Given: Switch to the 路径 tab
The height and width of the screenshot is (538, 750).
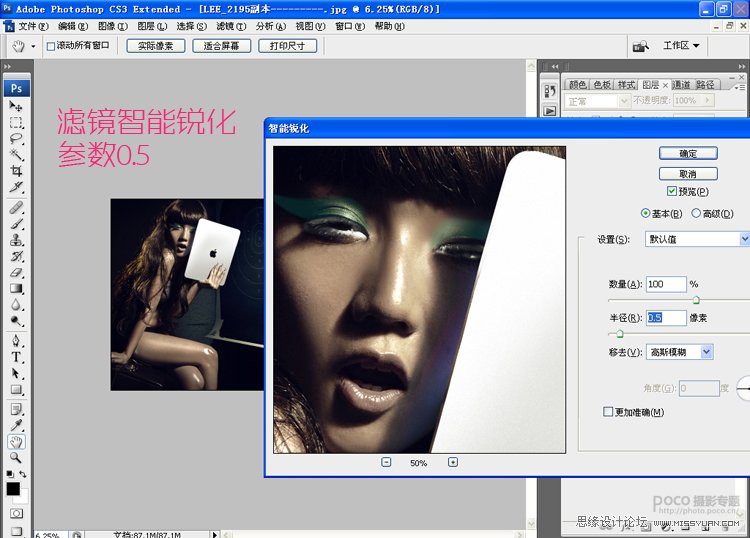Looking at the screenshot, I should tap(705, 85).
